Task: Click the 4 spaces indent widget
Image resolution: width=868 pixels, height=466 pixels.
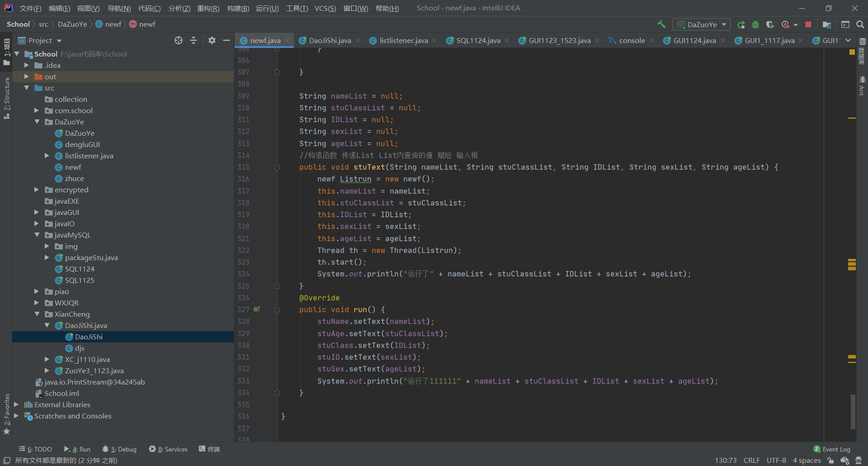Action: pyautogui.click(x=807, y=461)
